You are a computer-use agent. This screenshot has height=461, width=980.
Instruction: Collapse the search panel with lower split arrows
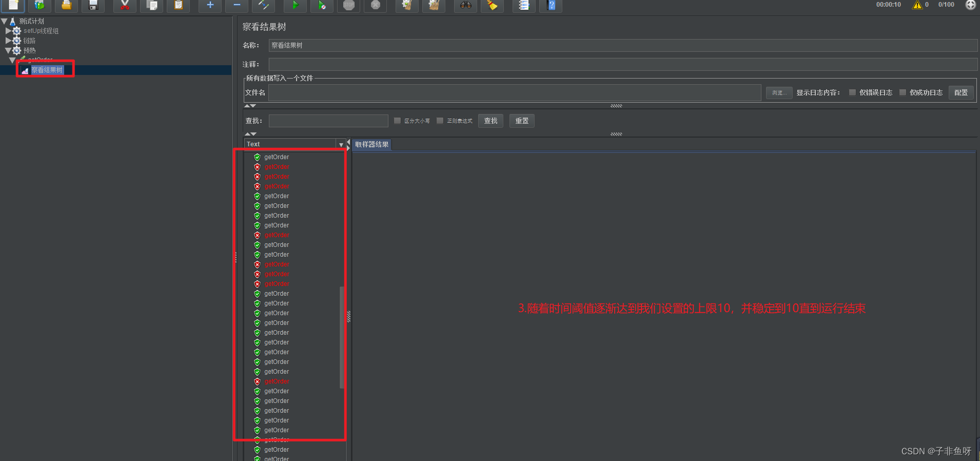tap(250, 134)
